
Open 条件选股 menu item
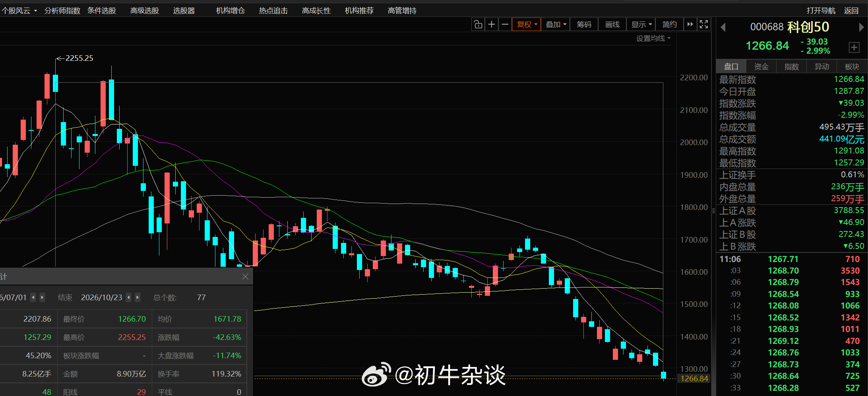point(102,11)
